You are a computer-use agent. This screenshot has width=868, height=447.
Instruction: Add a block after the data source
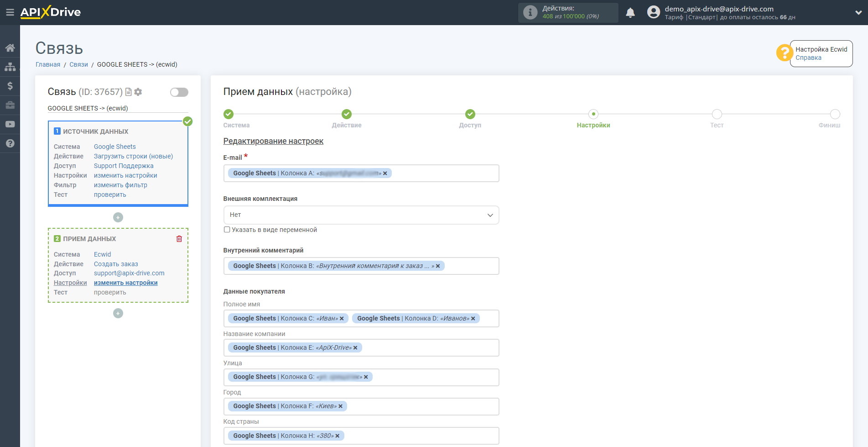[118, 217]
